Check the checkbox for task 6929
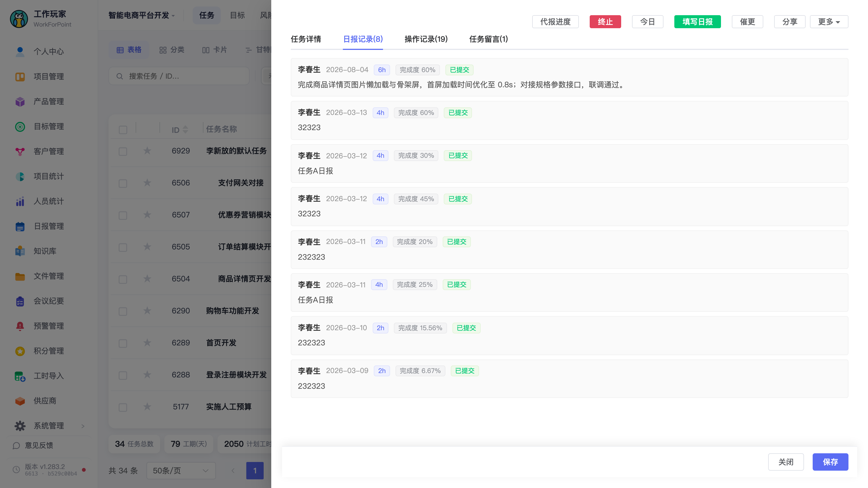This screenshot has height=488, width=868. point(123,151)
